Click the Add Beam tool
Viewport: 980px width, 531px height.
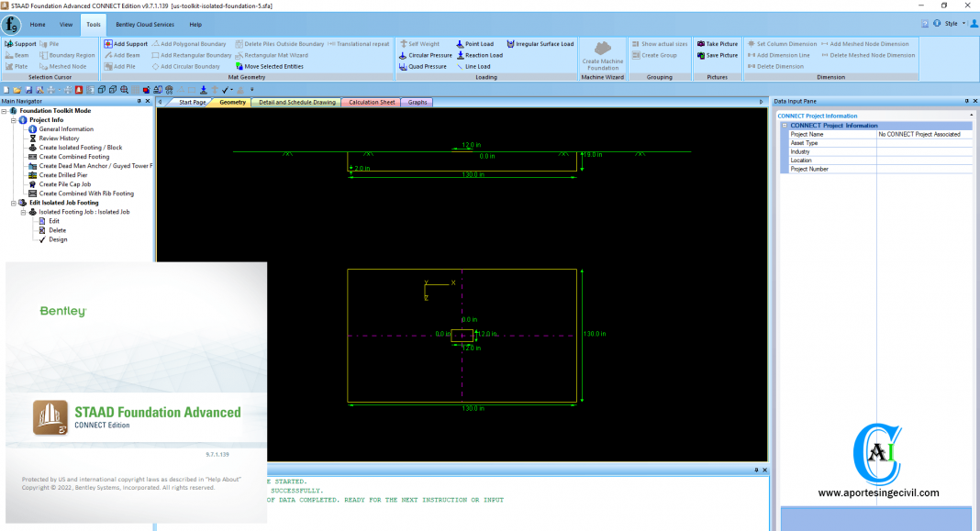point(124,54)
